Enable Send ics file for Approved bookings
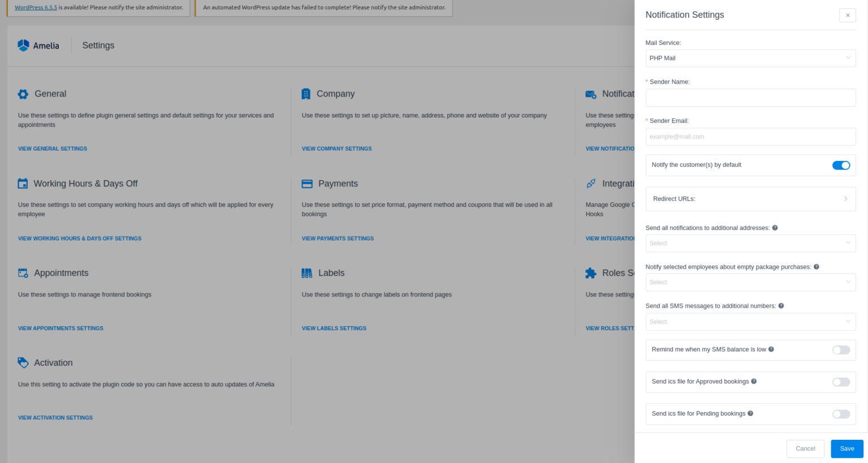 pos(841,382)
